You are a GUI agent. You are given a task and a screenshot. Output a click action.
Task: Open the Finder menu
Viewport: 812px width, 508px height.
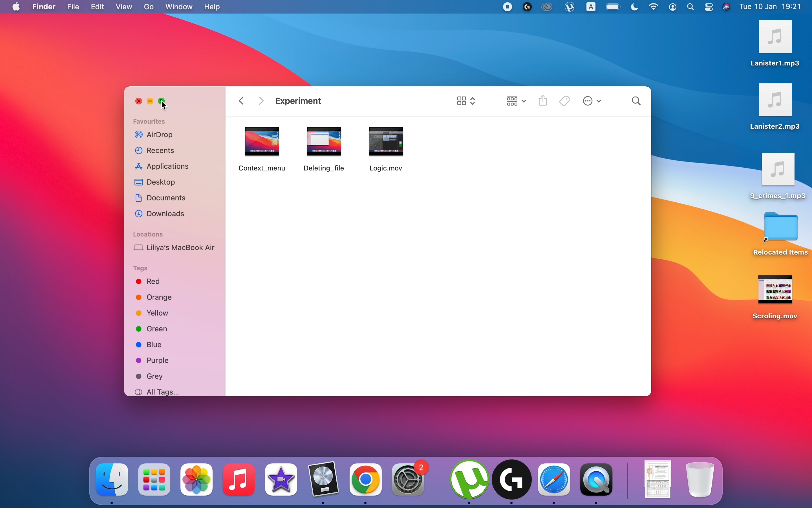tap(44, 7)
